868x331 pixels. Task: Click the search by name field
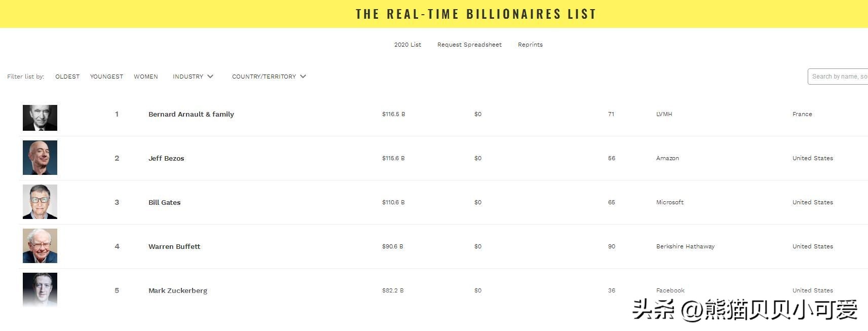[837, 77]
